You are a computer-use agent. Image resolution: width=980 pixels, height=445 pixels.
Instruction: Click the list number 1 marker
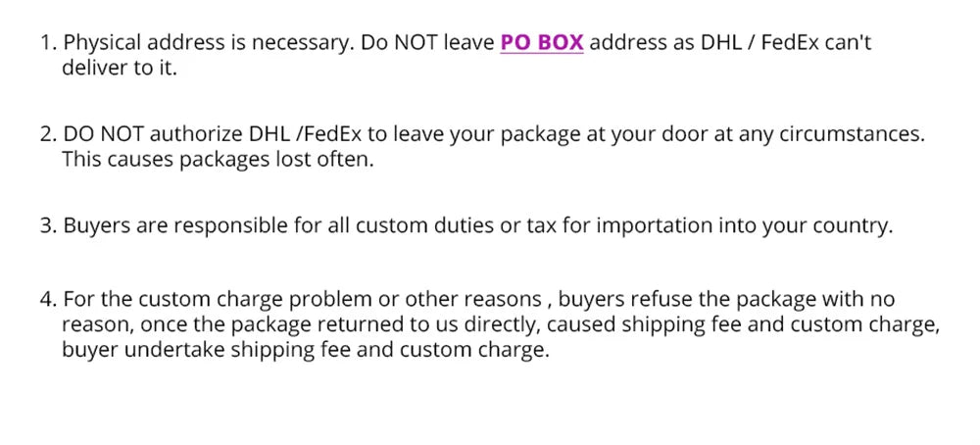coord(47,43)
